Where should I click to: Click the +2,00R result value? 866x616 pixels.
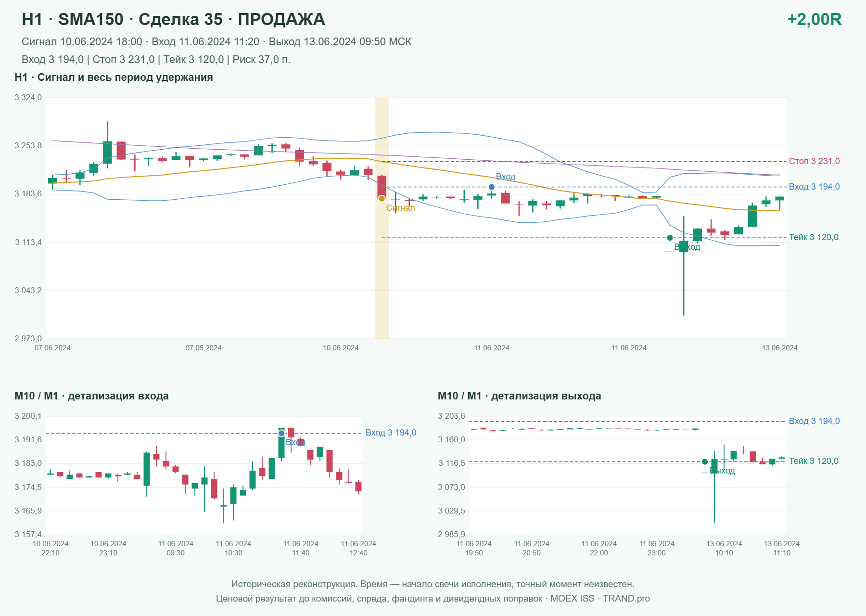814,19
